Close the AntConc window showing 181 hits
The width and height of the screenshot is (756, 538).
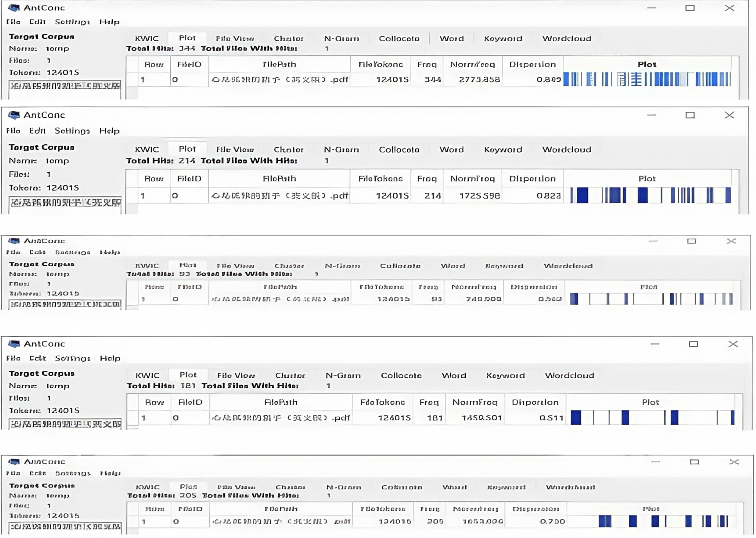pos(733,344)
